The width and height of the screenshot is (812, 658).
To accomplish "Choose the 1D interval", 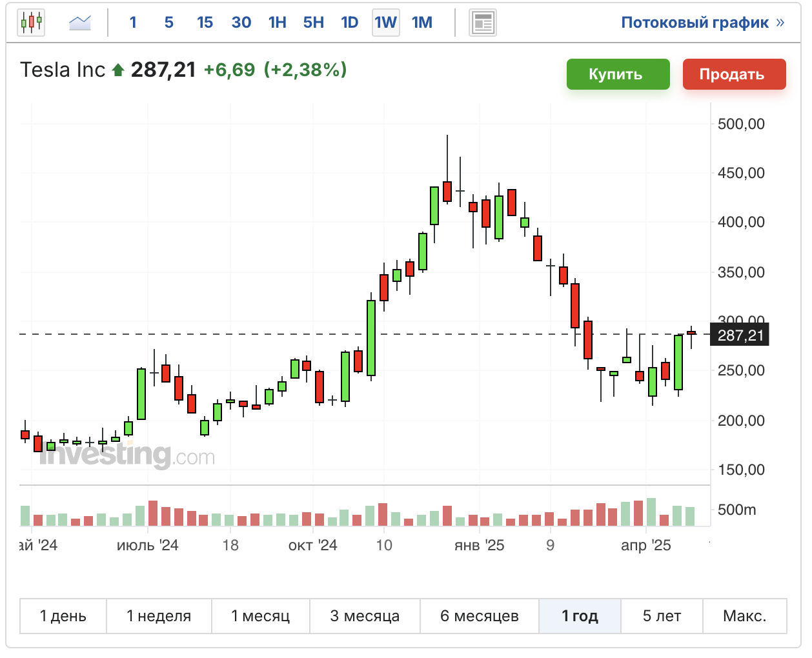I will coord(350,23).
